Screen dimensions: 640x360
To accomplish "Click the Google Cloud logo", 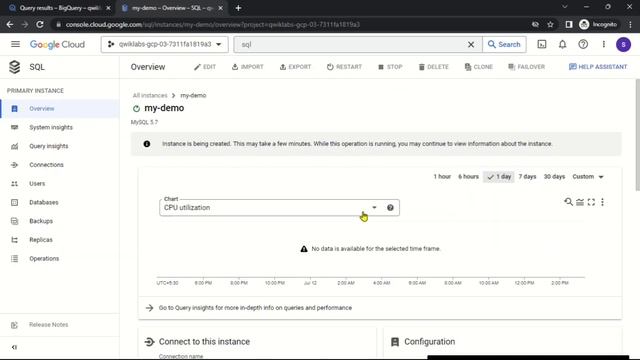I will coord(57,44).
